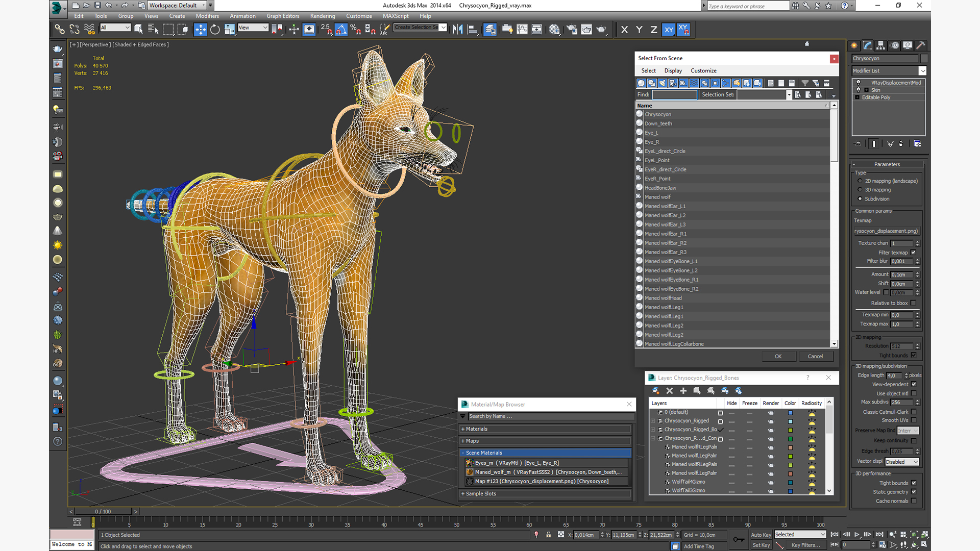Toggle Filter texmap checkbox
The image size is (980, 551).
tap(914, 253)
